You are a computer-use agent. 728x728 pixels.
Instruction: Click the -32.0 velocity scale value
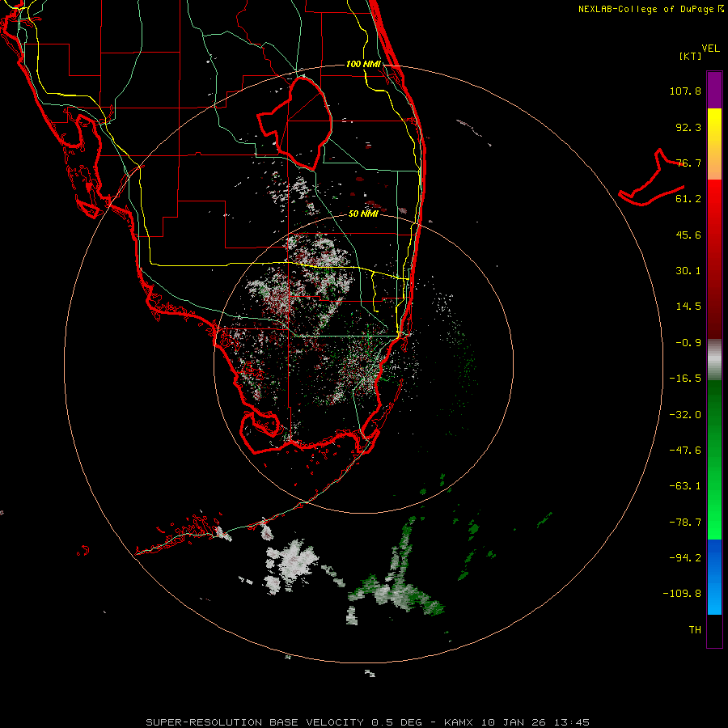(685, 415)
